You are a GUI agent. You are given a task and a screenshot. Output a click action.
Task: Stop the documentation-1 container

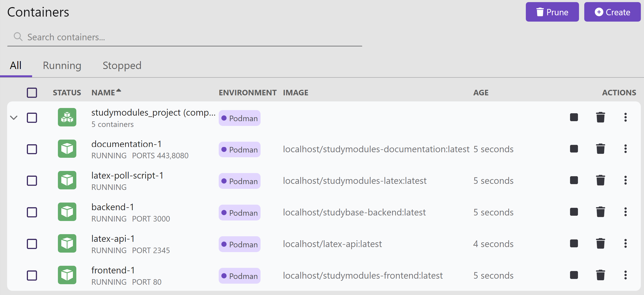tap(574, 149)
